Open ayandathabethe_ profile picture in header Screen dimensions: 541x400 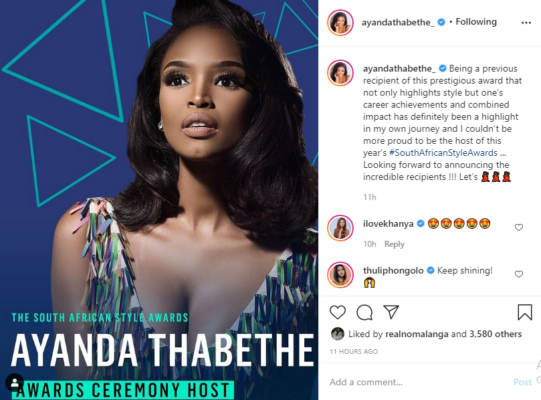[x=340, y=23]
